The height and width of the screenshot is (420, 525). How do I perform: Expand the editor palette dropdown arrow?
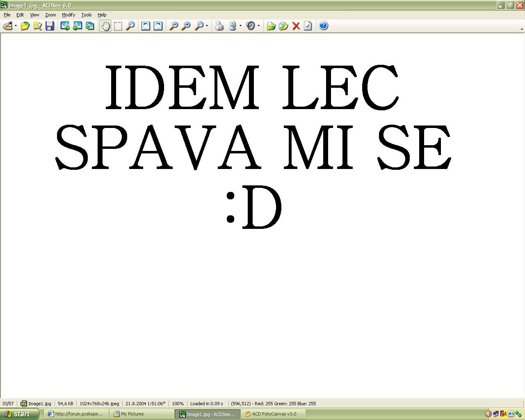(x=16, y=26)
